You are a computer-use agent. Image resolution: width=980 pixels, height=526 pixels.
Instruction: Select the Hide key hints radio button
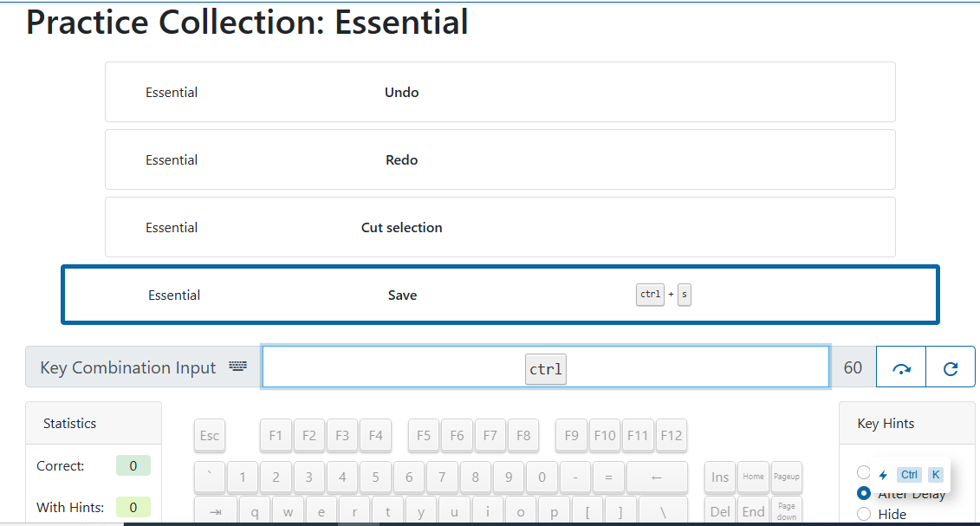[863, 514]
